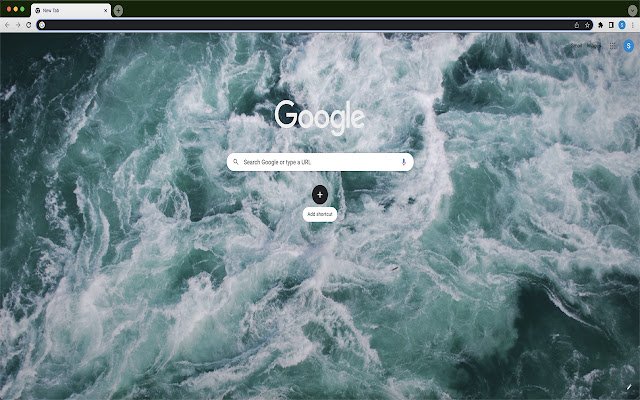Screen dimensions: 640x400
Task: Click the Add shortcut plus circle
Action: (x=320, y=195)
